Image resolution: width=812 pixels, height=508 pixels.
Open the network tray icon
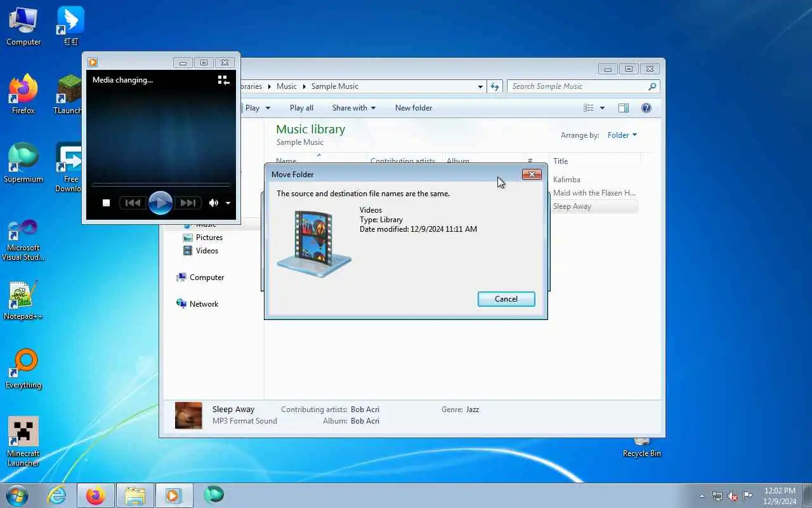point(717,496)
